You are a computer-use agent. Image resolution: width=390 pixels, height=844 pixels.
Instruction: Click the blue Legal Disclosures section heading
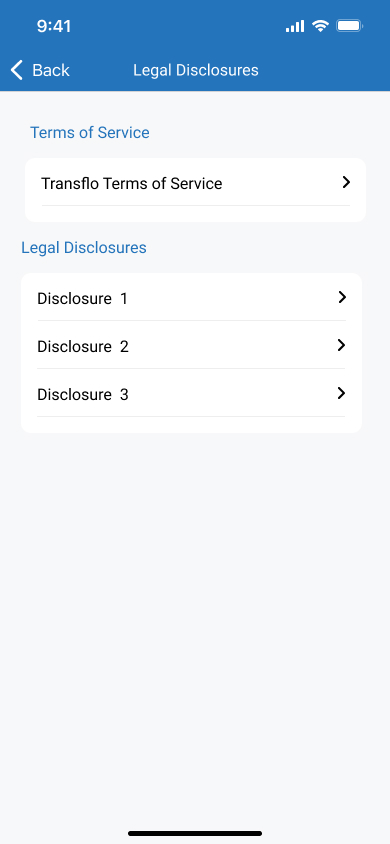(84, 248)
